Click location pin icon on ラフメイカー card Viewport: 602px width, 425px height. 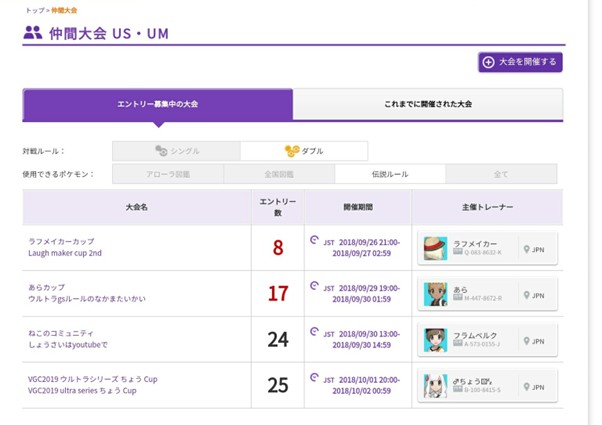tap(527, 250)
